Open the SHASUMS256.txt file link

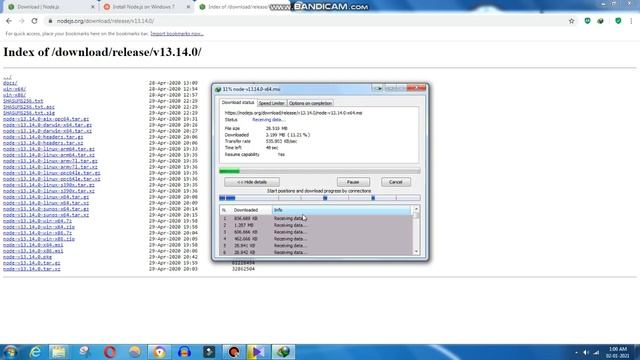(23, 101)
